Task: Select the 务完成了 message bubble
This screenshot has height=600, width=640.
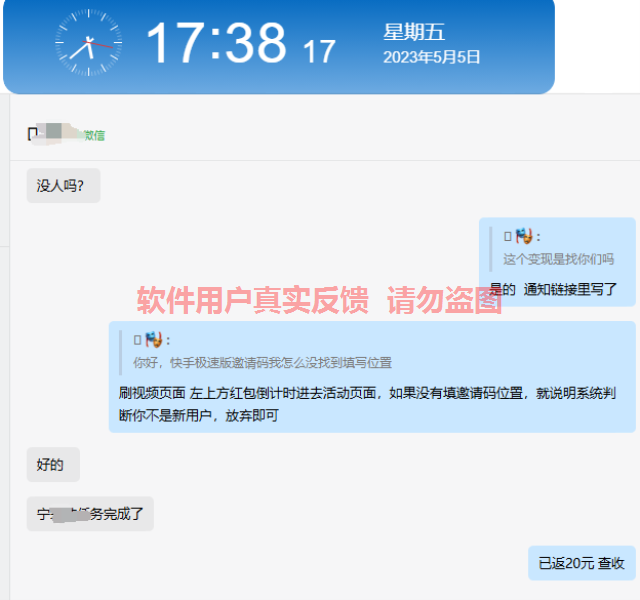Action: [90, 514]
